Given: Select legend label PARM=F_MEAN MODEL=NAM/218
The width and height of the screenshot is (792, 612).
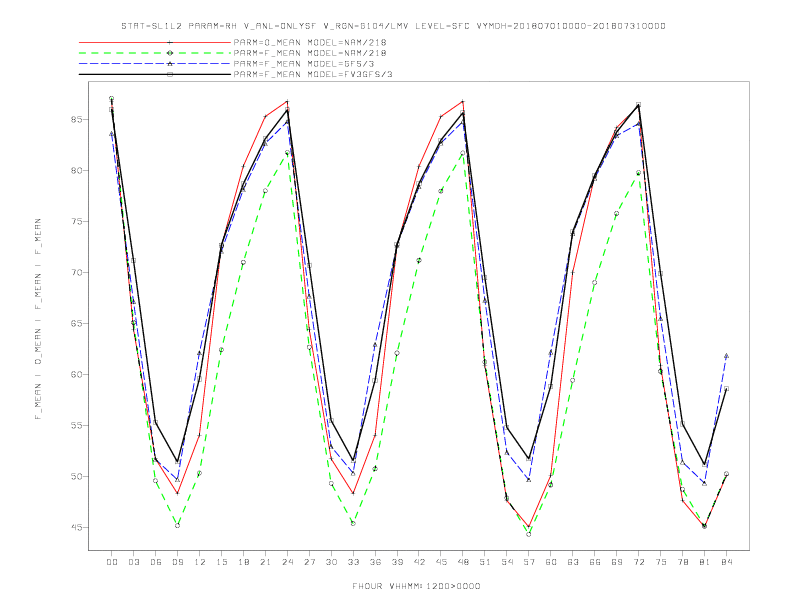Looking at the screenshot, I should tap(310, 53).
